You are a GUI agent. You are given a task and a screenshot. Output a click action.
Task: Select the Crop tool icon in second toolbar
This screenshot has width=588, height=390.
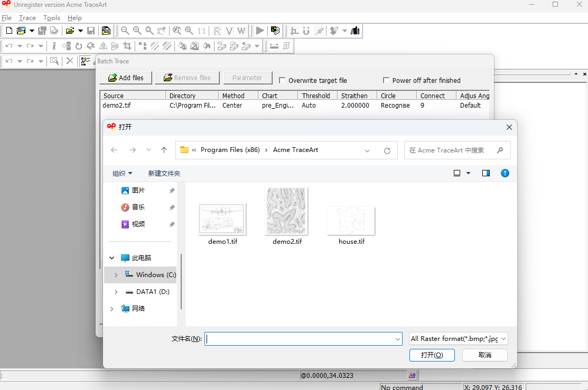click(127, 46)
